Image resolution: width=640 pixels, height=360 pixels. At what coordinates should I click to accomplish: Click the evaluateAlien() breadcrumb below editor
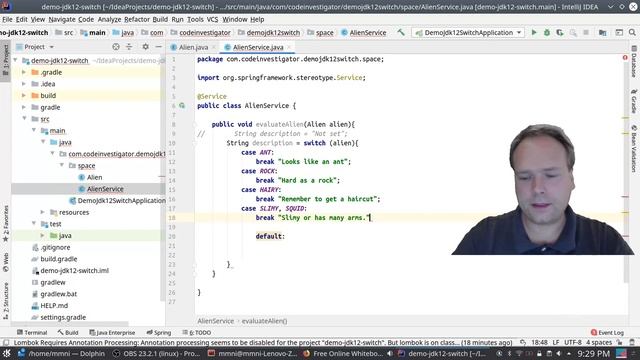(264, 321)
